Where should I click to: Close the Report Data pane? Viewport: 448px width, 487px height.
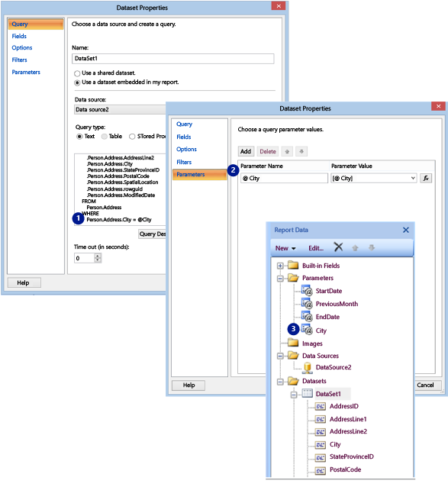[406, 230]
